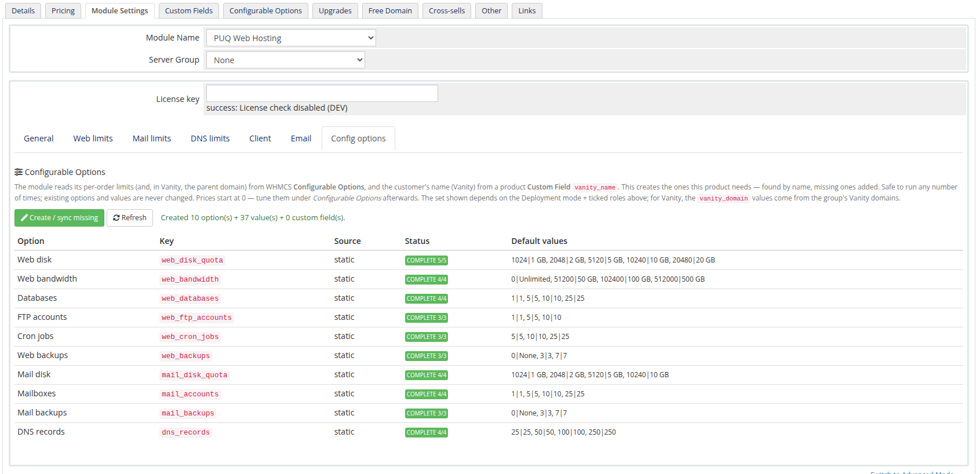Click the Cron jobs option name
Image resolution: width=980 pixels, height=474 pixels.
pos(35,337)
